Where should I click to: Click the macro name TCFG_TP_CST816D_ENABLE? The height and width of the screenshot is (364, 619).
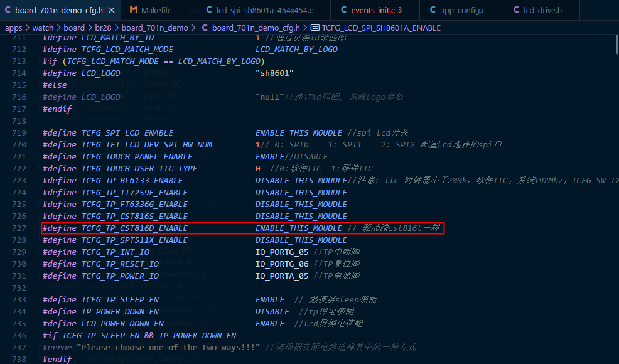[134, 228]
